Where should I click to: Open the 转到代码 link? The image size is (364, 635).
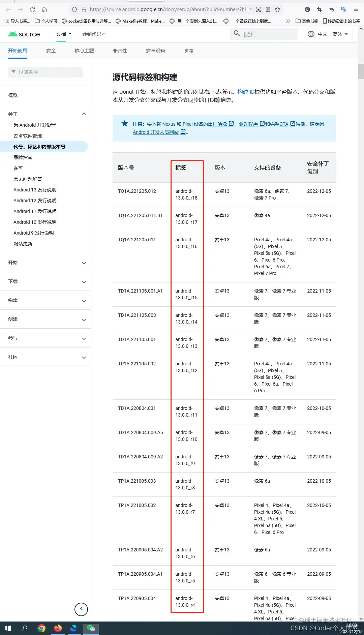(93, 34)
